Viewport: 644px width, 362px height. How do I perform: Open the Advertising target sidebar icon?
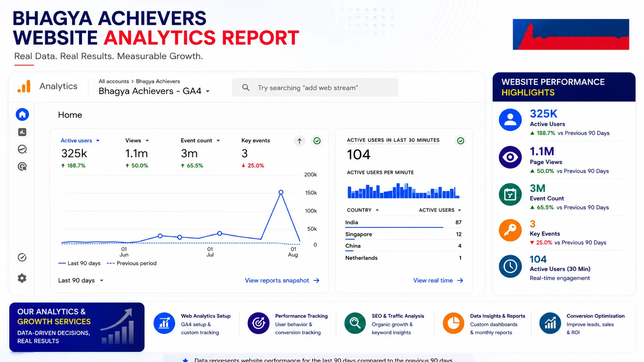22,167
